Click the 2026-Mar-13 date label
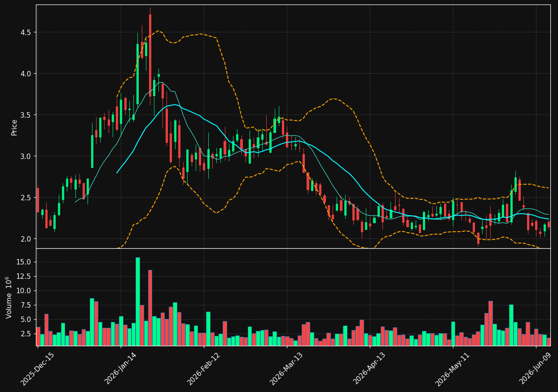558x392 pixels. (x=286, y=369)
